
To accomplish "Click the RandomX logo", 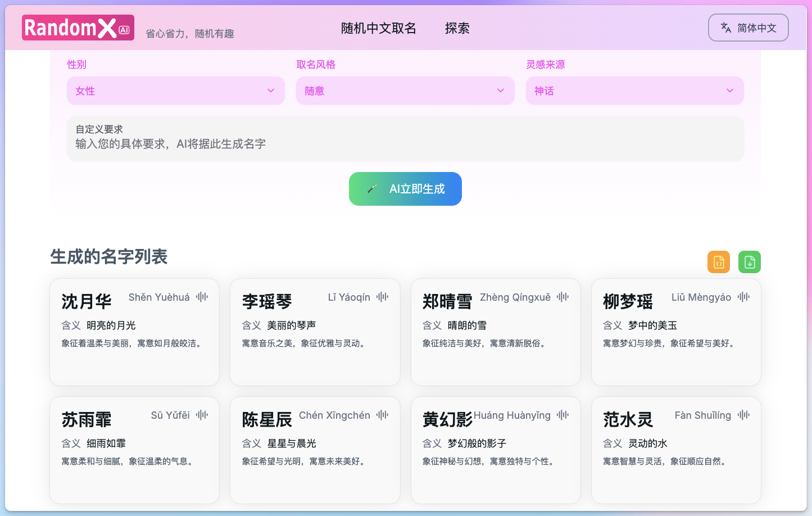I will (x=78, y=27).
